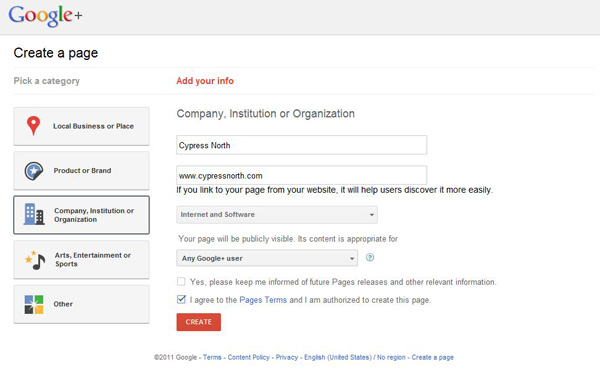Open the Content Policy footer link

coord(249,357)
